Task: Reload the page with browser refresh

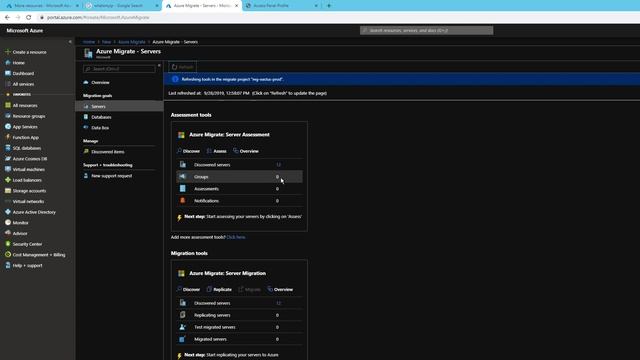Action: coord(29,18)
